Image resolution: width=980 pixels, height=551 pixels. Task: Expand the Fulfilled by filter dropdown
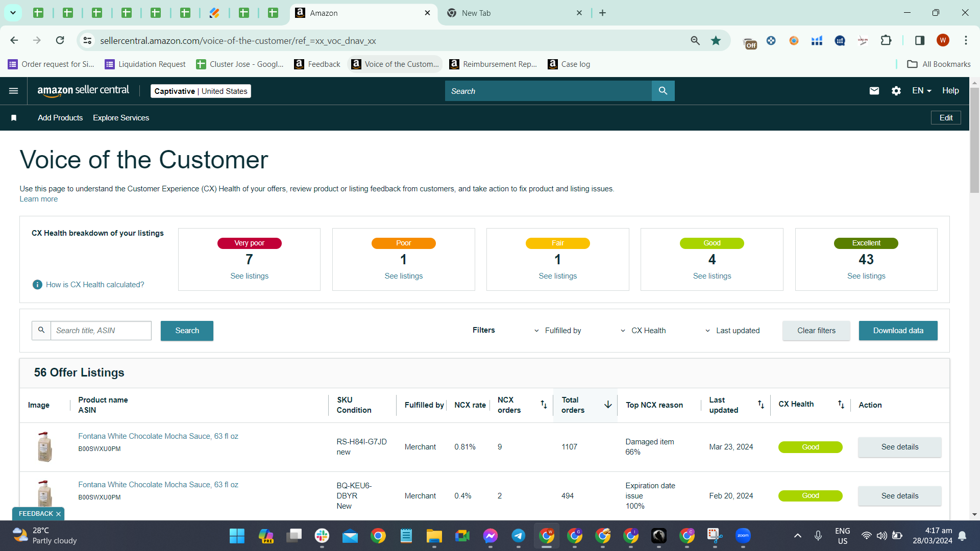(x=558, y=331)
